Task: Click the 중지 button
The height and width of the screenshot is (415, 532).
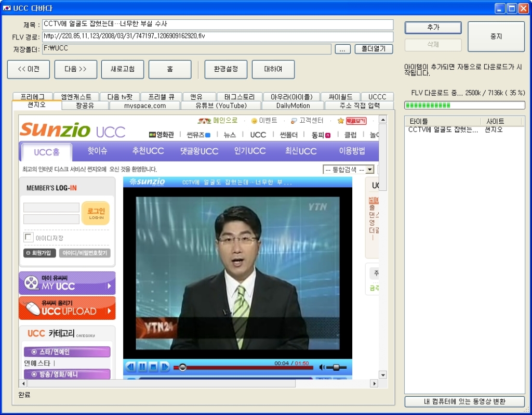Action: 496,36
